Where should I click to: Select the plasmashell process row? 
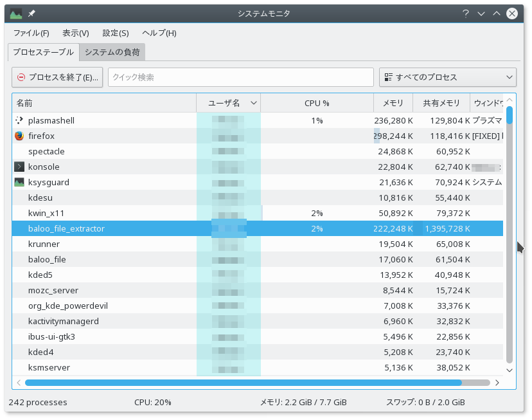tap(258, 120)
